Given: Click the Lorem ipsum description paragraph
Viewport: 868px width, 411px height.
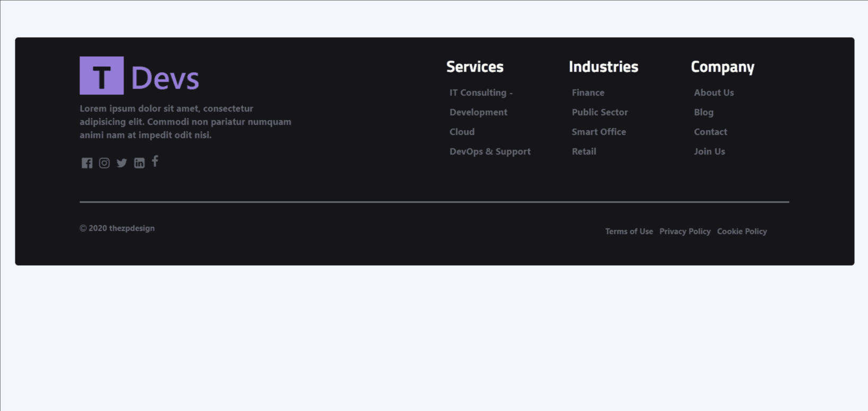Looking at the screenshot, I should tap(185, 121).
